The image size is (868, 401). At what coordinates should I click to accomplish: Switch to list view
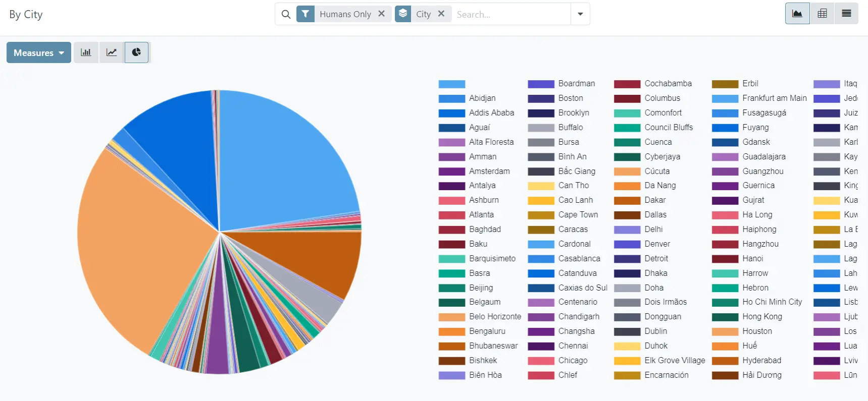coord(846,14)
